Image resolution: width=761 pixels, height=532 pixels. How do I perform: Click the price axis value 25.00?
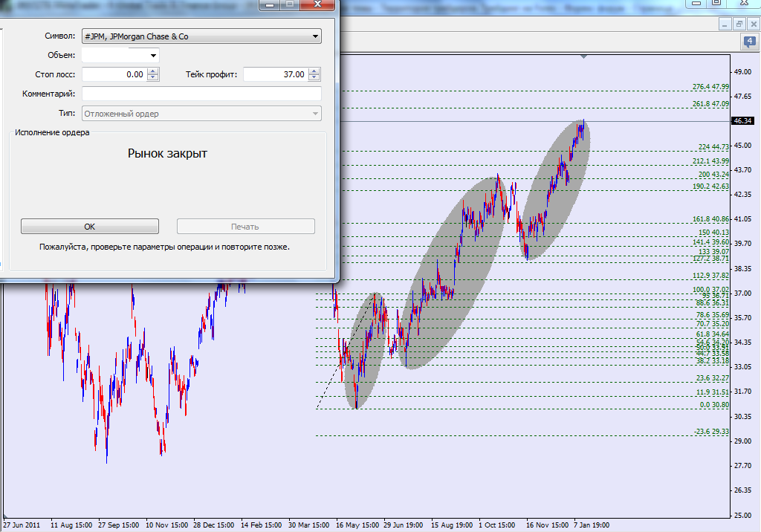tap(742, 515)
